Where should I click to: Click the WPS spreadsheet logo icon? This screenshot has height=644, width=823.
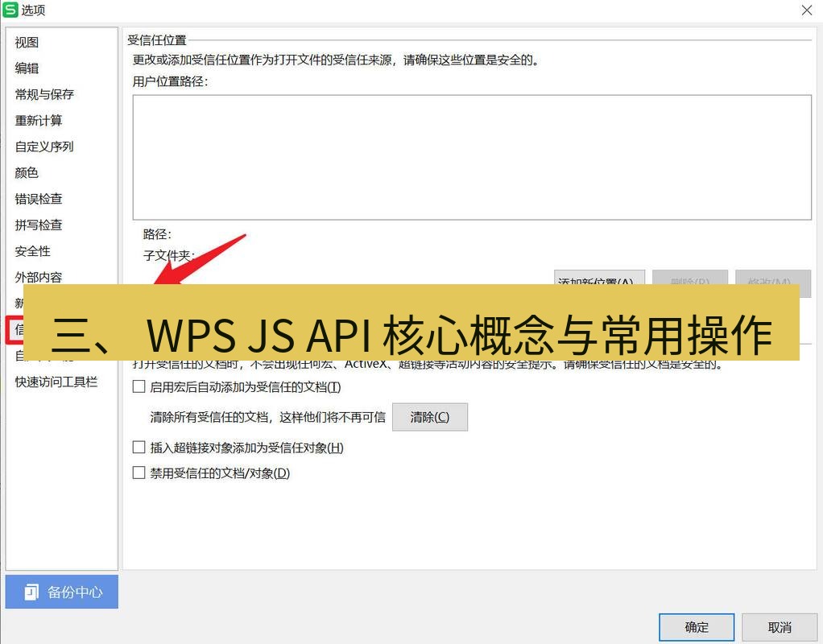click(x=10, y=10)
